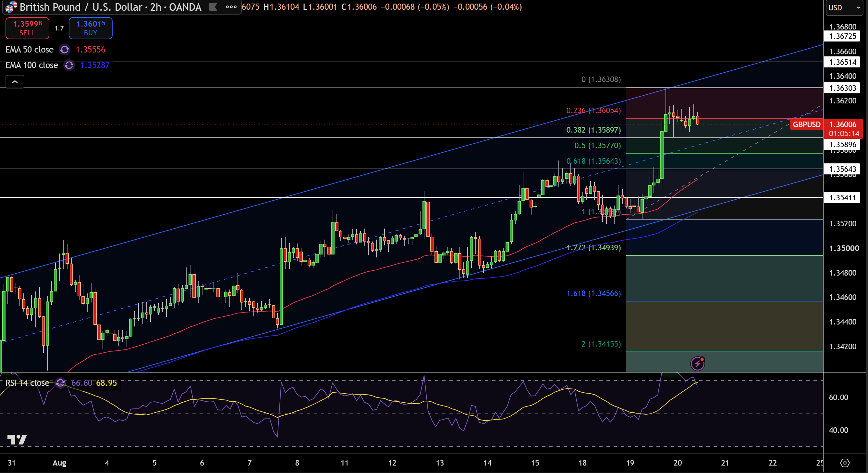The width and height of the screenshot is (868, 473).
Task: Open chart settings gear icon bottom right
Action: 845,463
